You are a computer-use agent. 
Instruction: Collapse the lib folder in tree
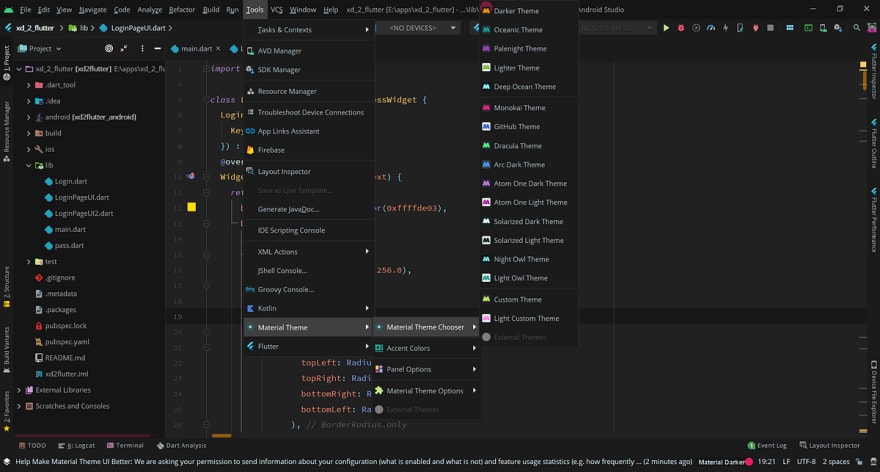point(29,166)
